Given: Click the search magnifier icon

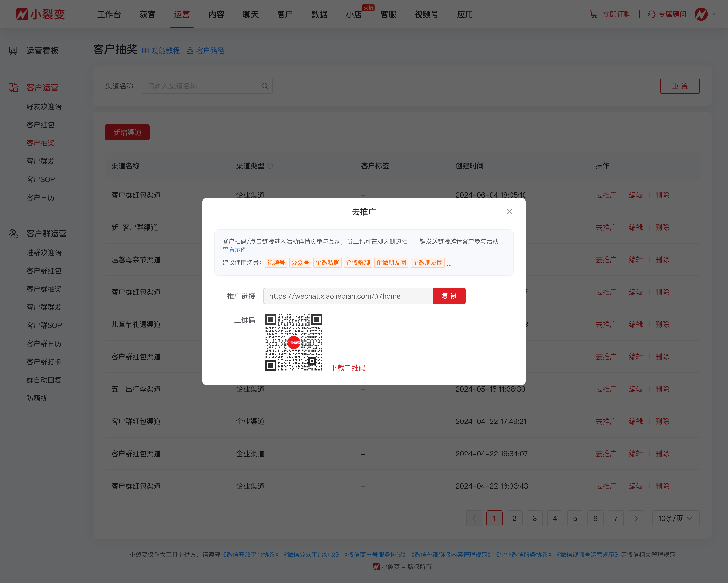Looking at the screenshot, I should pyautogui.click(x=265, y=86).
